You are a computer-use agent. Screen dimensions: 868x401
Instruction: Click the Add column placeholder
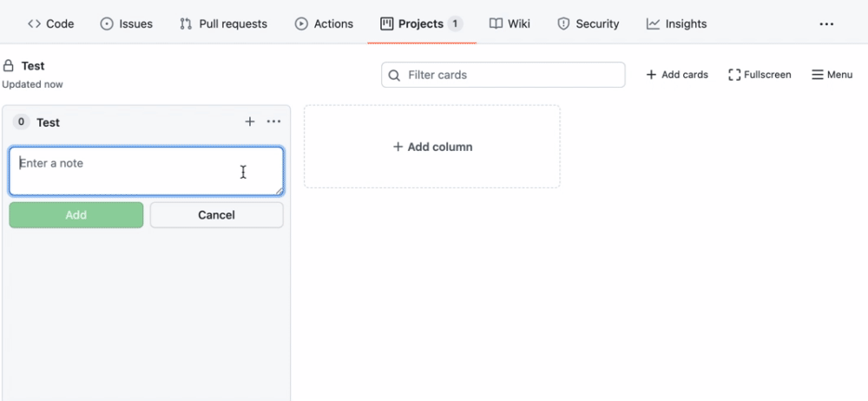coord(432,148)
